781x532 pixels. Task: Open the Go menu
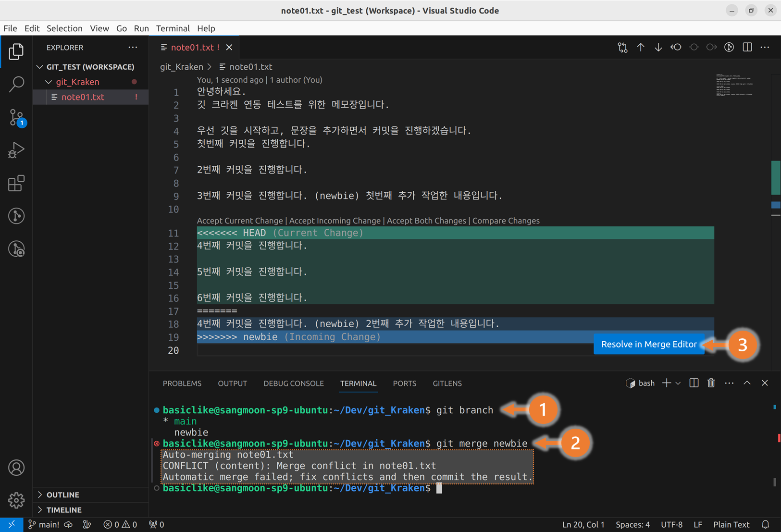[122, 28]
